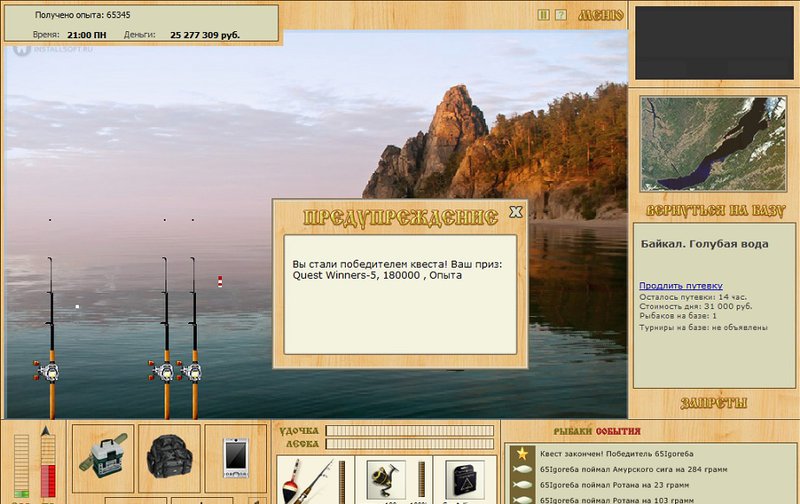800x504 pixels.
Task: Click the Турниры на базе: не объявлены line
Action: click(x=703, y=327)
